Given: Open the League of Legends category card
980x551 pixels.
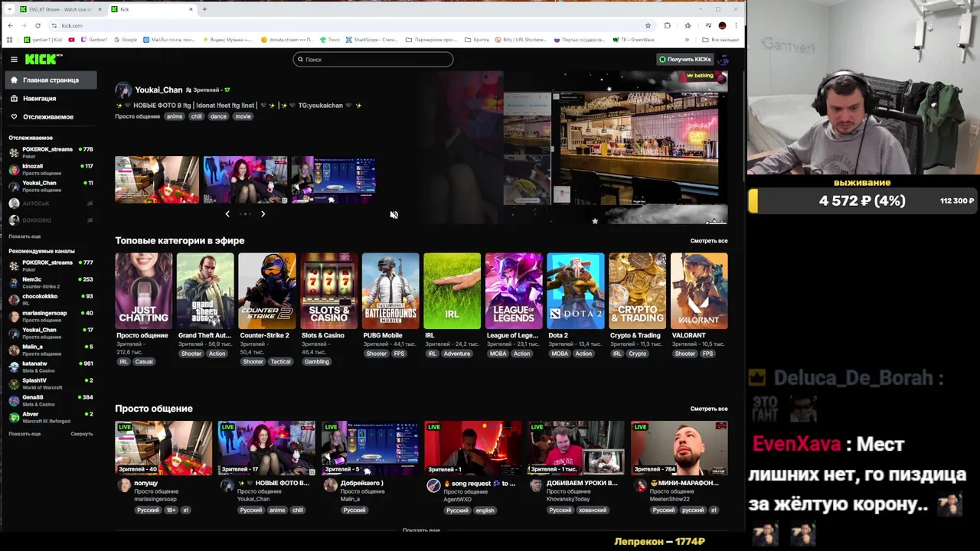Looking at the screenshot, I should coord(514,291).
